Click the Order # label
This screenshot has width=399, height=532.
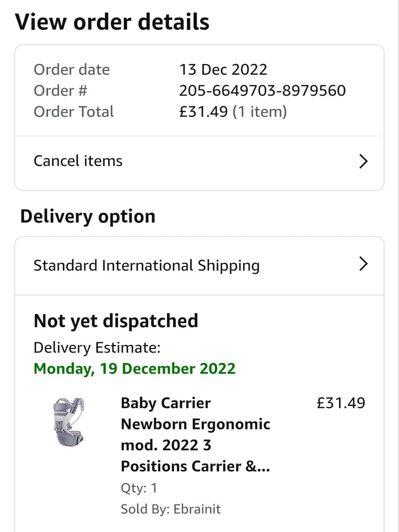[x=61, y=91]
